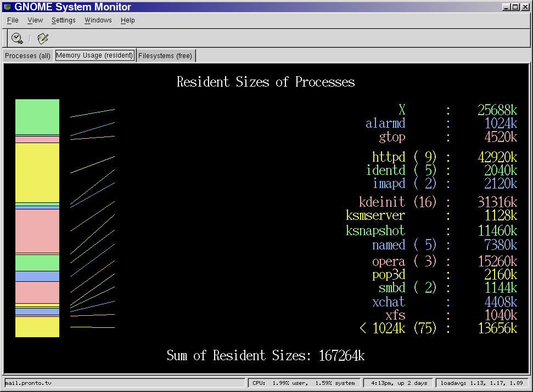Click the Resident Sizes of Processes heading
The height and width of the screenshot is (392, 533).
point(266,82)
